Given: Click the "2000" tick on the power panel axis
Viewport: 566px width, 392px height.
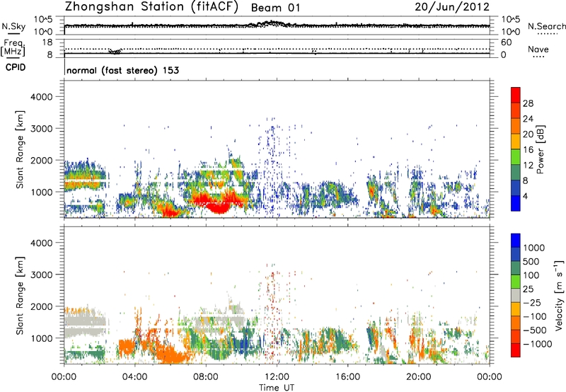Looking at the screenshot, I should pyautogui.click(x=41, y=160).
